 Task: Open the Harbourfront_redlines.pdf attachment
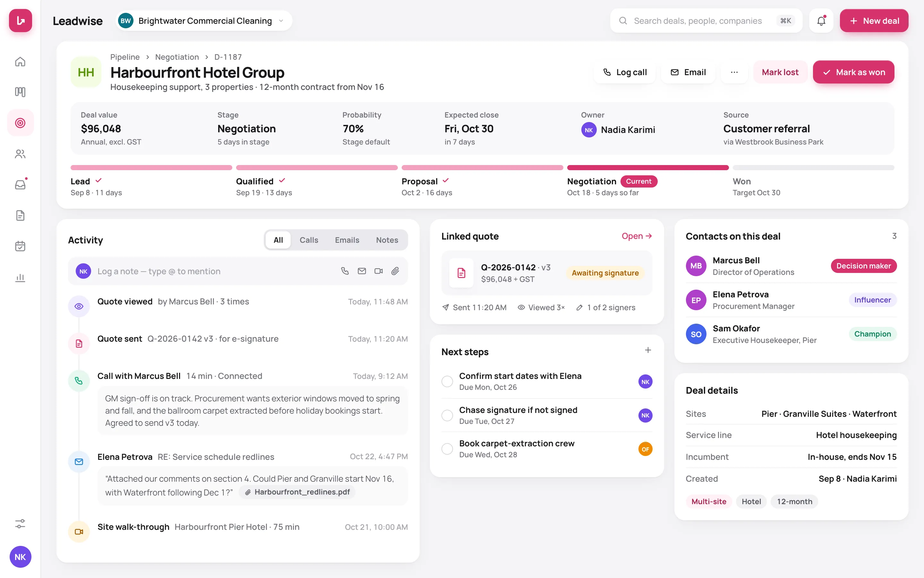pos(297,492)
